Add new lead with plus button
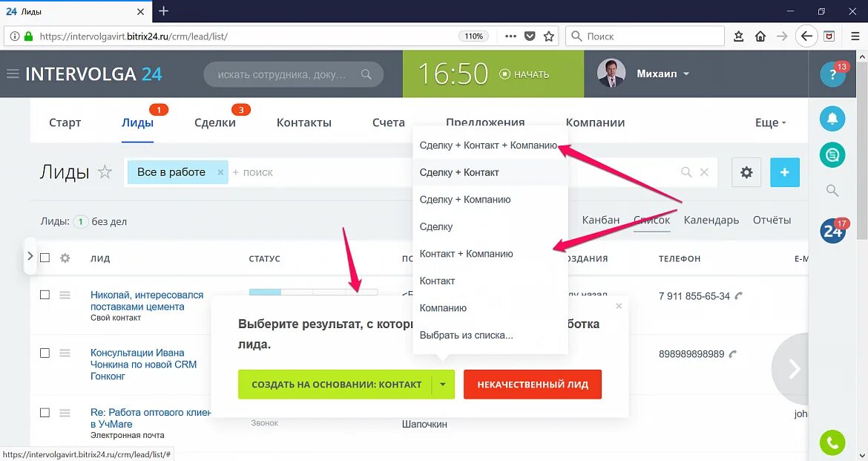868x461 pixels. pos(784,172)
